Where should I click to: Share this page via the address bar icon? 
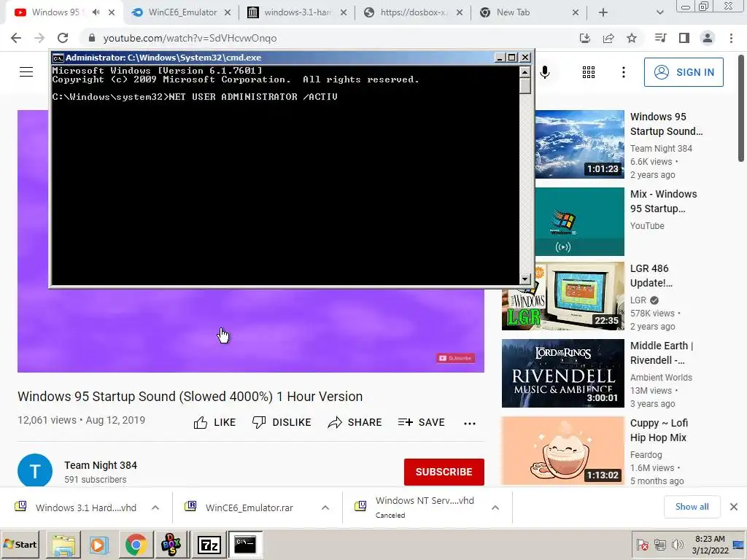608,38
